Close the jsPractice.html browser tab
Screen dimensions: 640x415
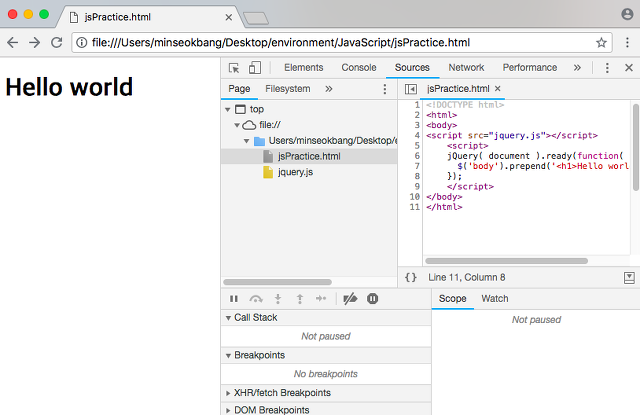click(x=229, y=17)
